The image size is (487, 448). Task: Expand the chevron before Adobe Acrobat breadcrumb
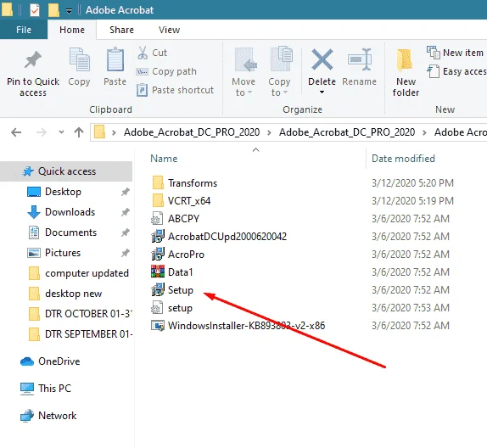(x=424, y=132)
